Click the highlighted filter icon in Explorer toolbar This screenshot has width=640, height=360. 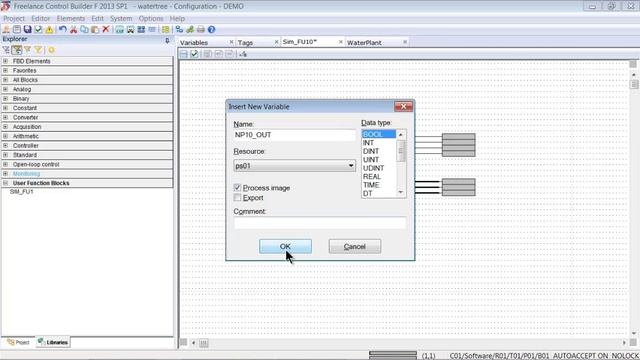[17, 50]
